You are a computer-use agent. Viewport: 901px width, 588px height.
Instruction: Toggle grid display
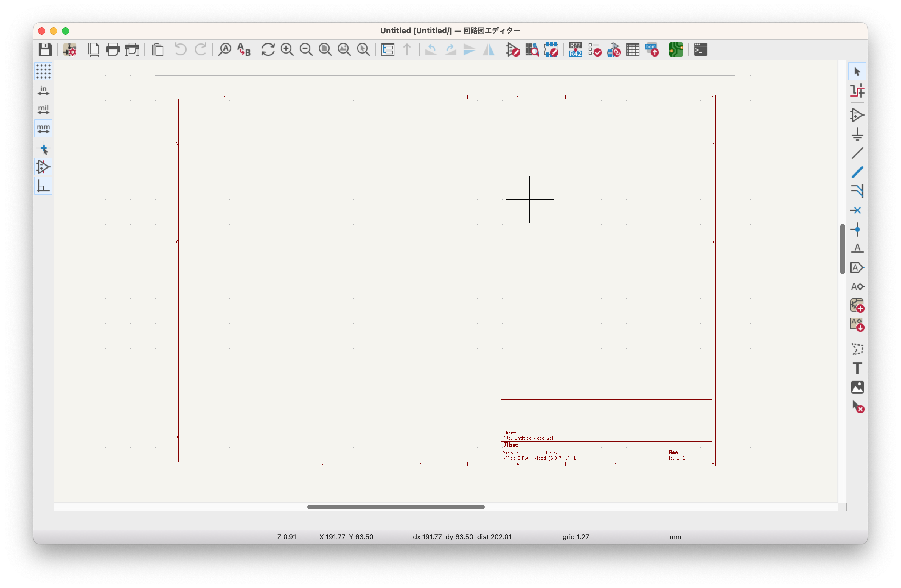pos(43,71)
